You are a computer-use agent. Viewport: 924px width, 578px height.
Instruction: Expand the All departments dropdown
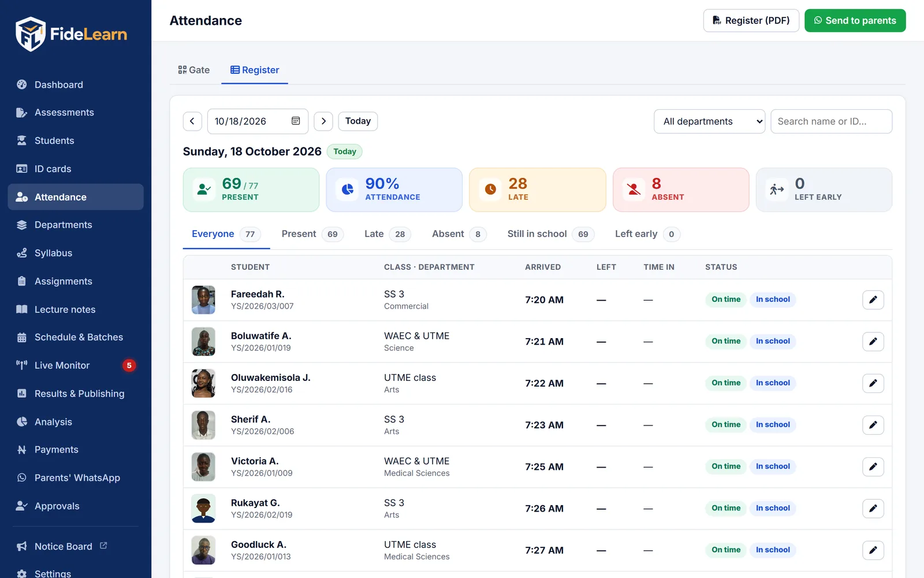click(709, 121)
